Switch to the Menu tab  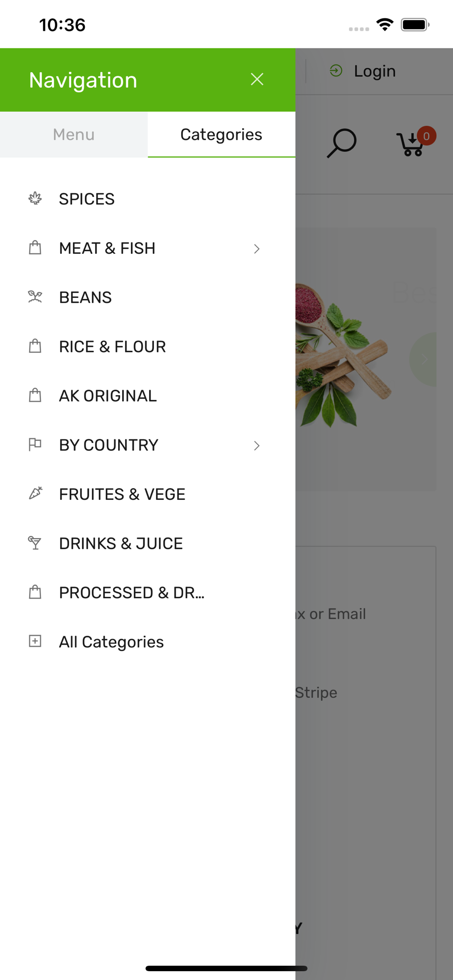coord(74,135)
